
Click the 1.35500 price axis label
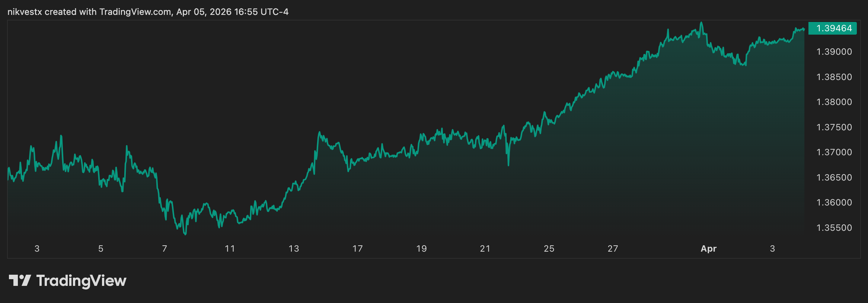coord(834,228)
